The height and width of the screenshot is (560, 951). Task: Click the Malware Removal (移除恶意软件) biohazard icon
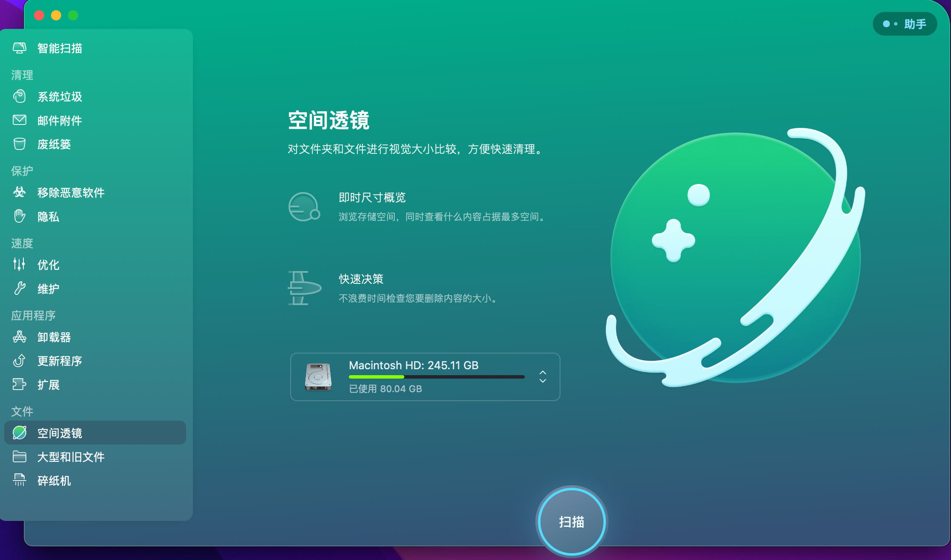20,192
